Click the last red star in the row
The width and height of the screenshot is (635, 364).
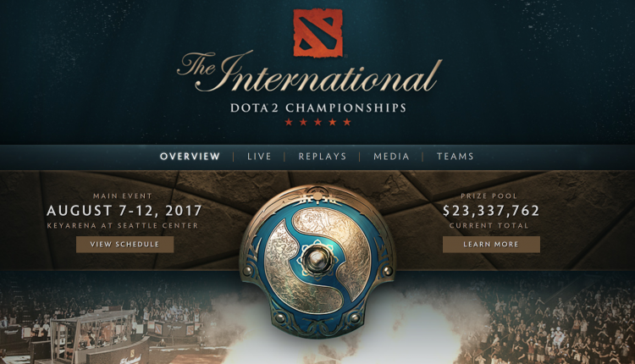pos(347,122)
